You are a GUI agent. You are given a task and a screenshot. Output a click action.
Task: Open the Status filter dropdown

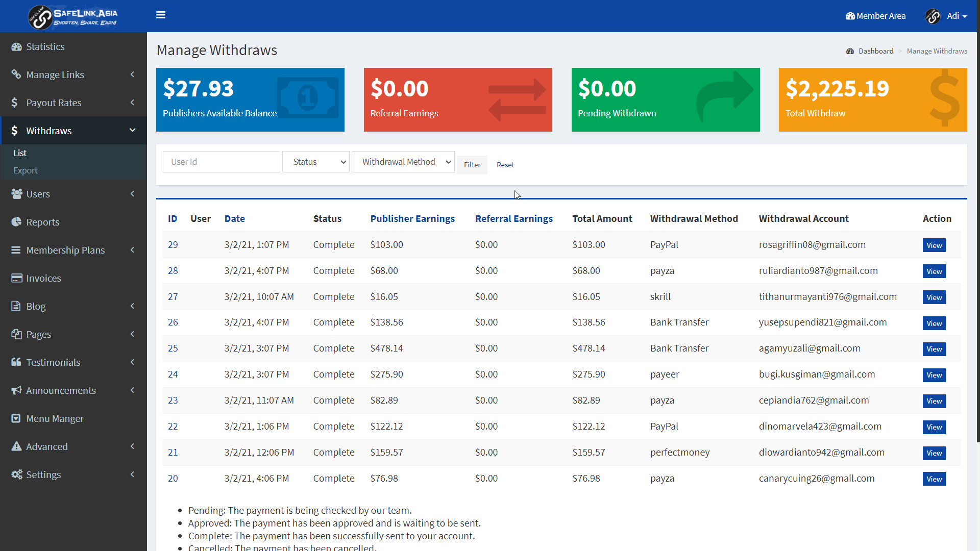click(x=315, y=162)
